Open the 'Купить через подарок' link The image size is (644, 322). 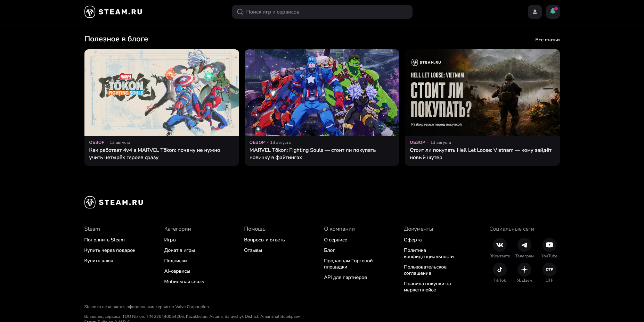(110, 250)
